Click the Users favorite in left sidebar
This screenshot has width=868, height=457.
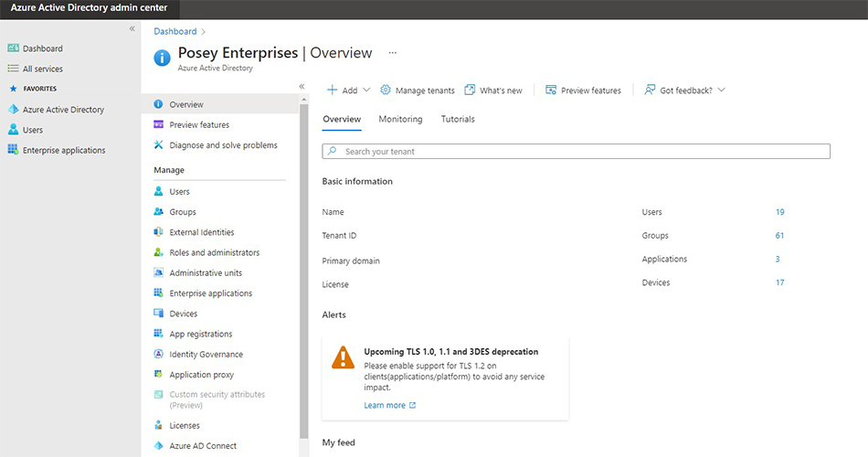[x=33, y=130]
